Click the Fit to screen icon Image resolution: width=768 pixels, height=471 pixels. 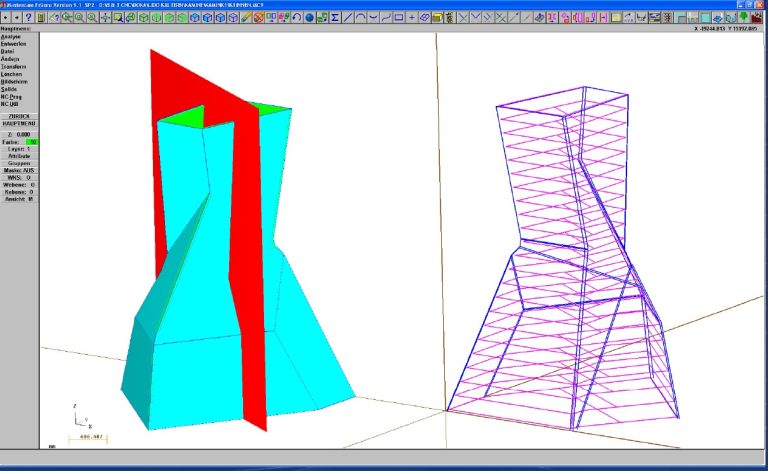coord(105,17)
